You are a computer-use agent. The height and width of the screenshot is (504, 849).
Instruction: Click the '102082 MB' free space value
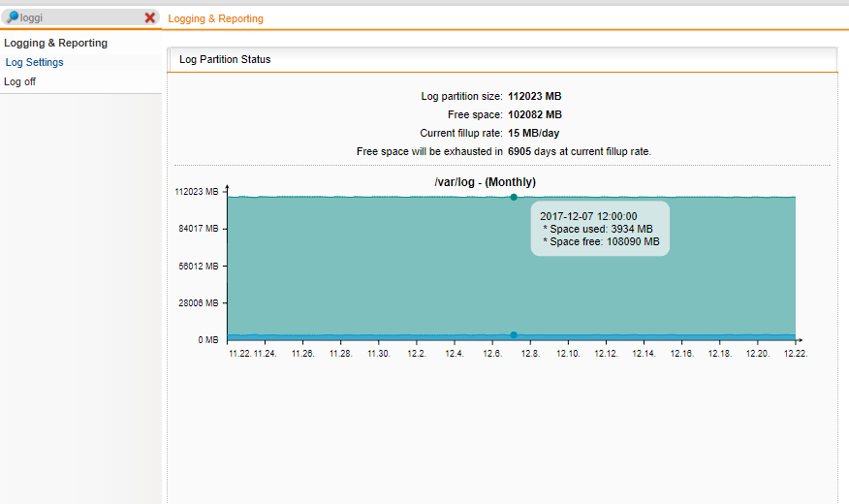point(534,114)
